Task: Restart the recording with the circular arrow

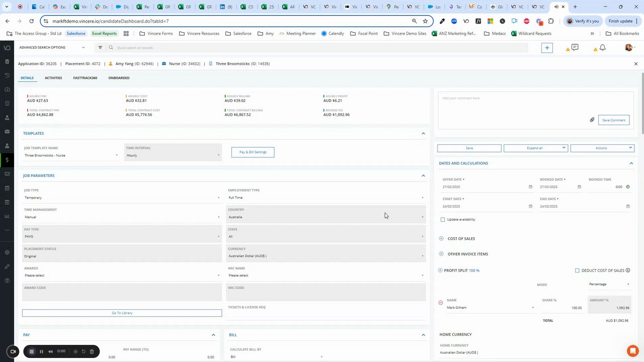Action: pyautogui.click(x=84, y=351)
